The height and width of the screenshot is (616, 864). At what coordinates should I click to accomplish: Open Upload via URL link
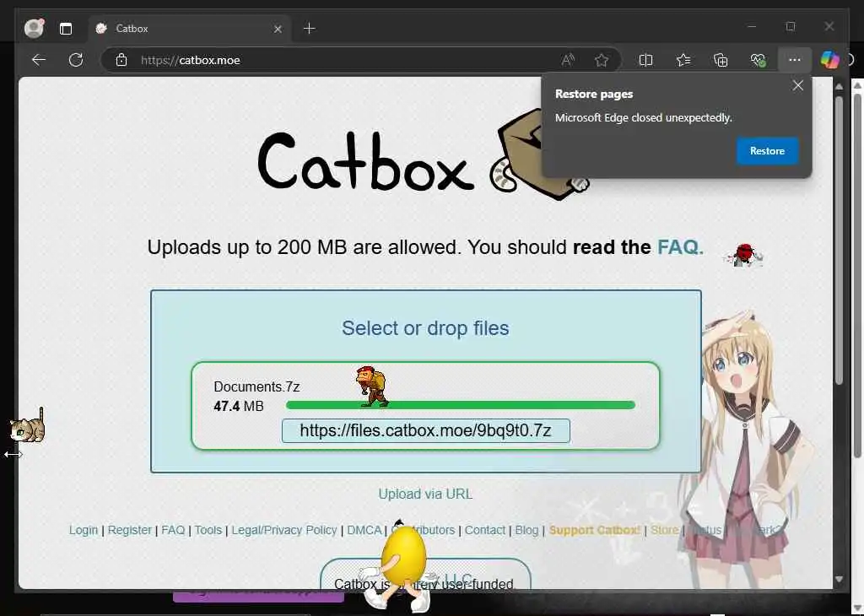[x=425, y=494]
